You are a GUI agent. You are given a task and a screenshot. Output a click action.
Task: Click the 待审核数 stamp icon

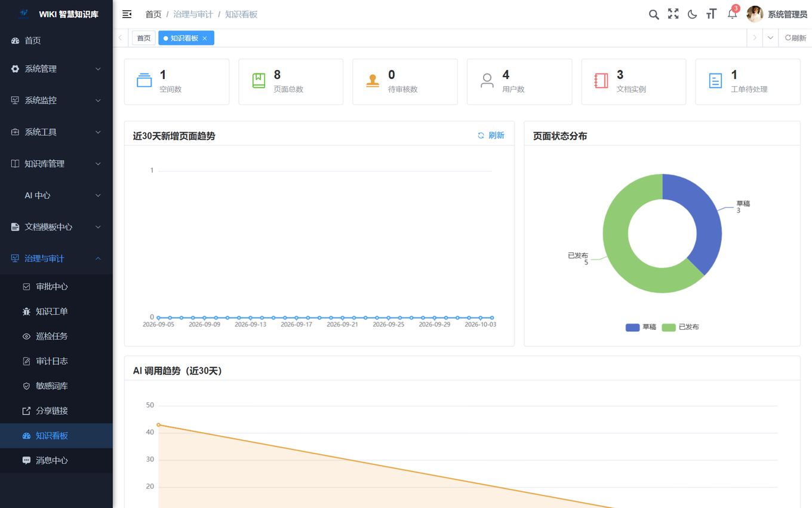pos(373,81)
